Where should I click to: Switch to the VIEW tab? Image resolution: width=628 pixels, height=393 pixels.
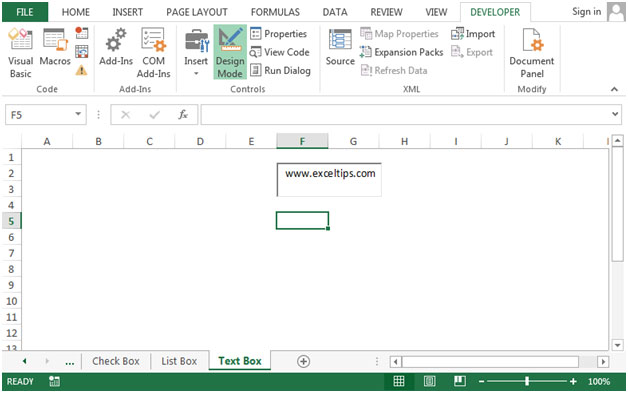[436, 12]
